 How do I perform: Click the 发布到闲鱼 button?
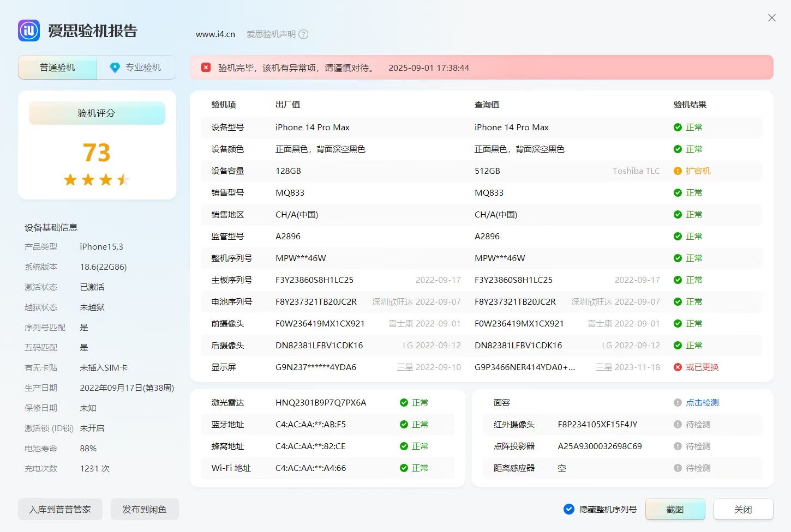tap(145, 509)
